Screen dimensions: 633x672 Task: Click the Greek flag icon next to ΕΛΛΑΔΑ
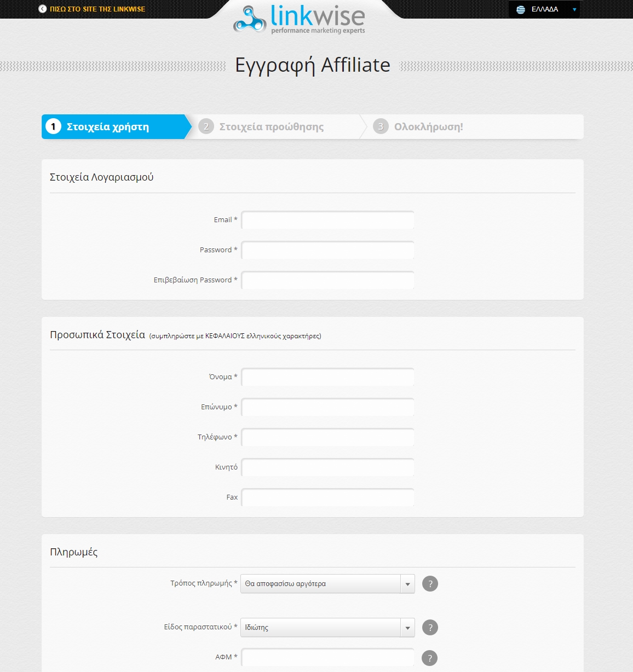tap(520, 9)
